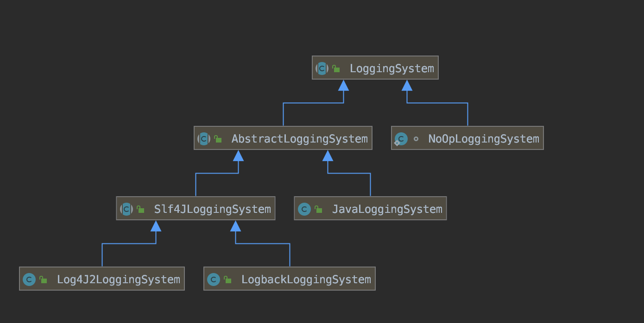
Task: Click the Log4J2LoggingSystem class icon
Action: 29,280
